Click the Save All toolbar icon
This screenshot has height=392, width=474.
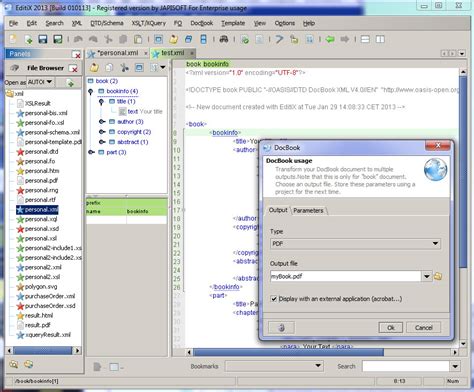(x=58, y=39)
